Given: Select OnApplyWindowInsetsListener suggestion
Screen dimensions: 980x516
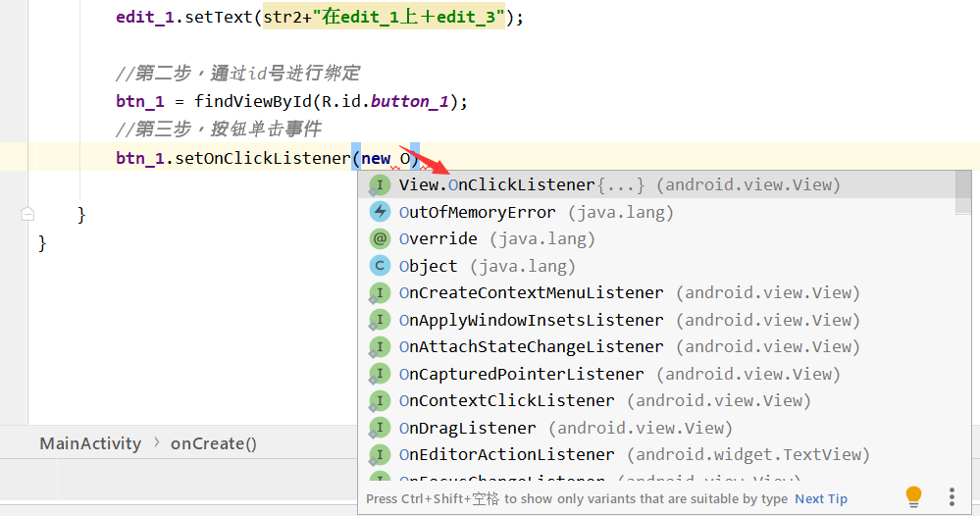Looking at the screenshot, I should [656, 321].
